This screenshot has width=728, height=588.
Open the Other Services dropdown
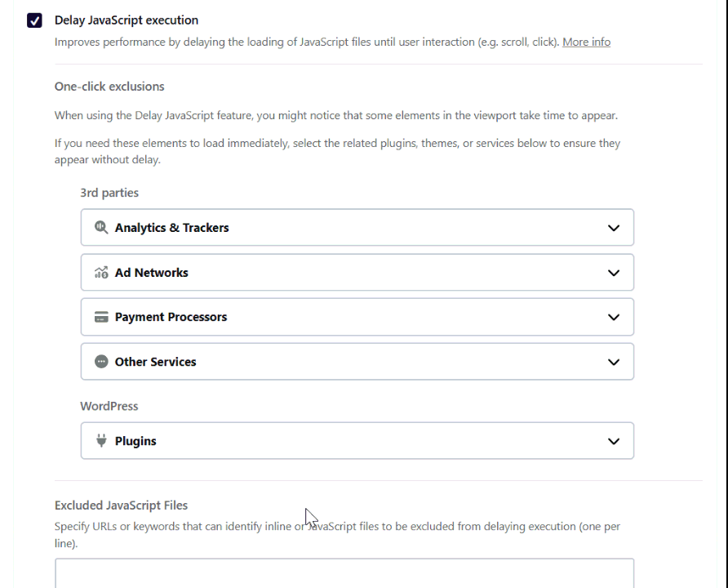614,362
